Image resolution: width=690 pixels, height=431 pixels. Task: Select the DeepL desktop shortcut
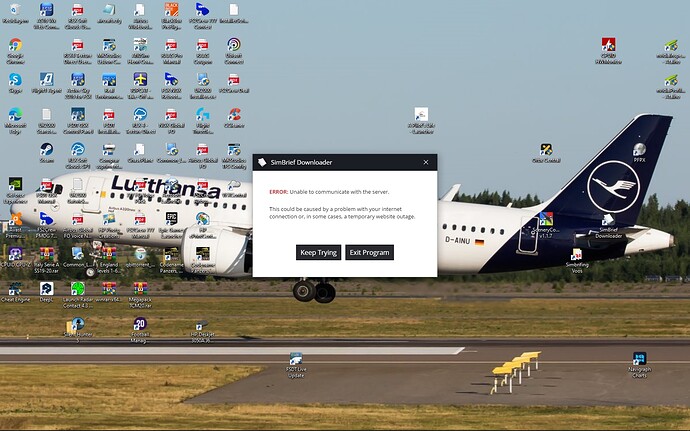tap(46, 292)
